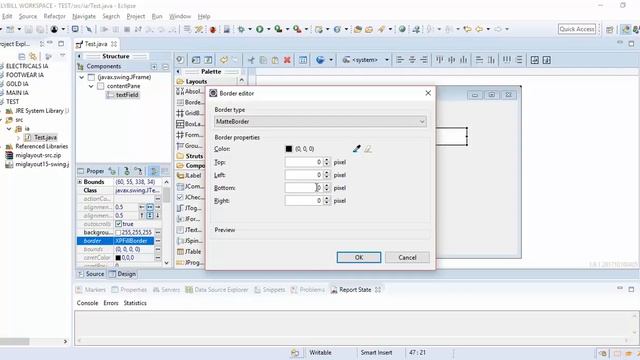Click the red Delete icon in designer toolbar
640x360 pixels.
(287, 60)
